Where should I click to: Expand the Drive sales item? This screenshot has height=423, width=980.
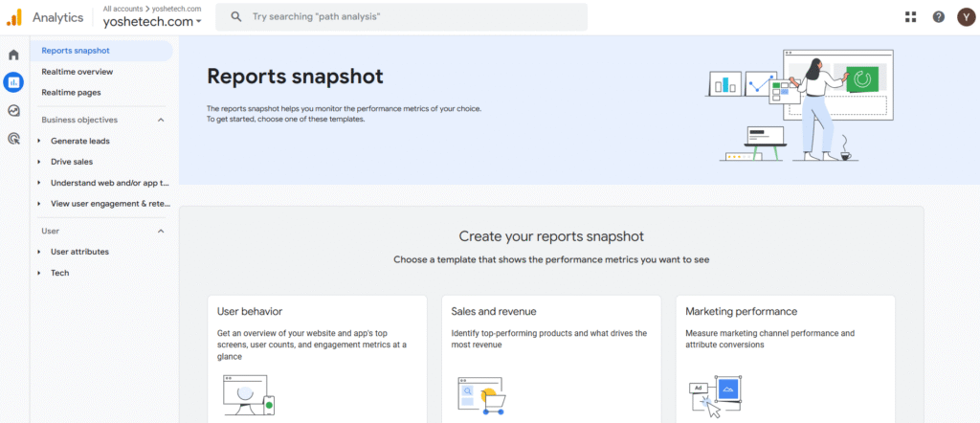coord(71,162)
